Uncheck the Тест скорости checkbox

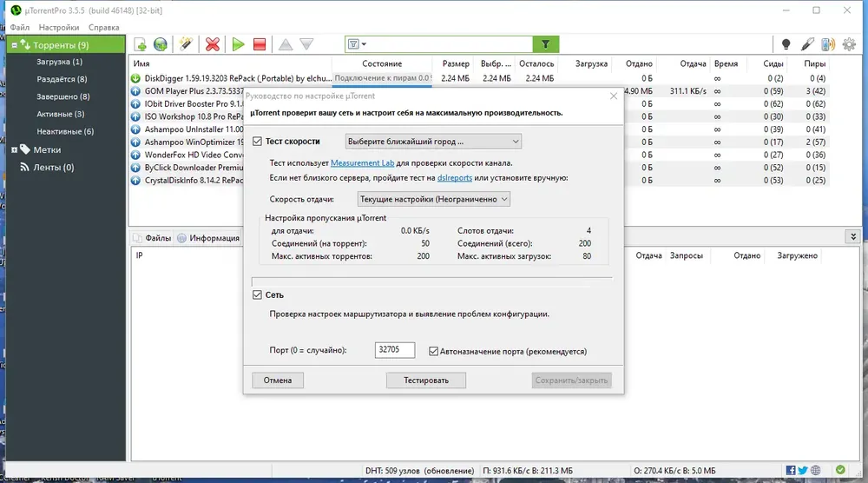coord(257,142)
